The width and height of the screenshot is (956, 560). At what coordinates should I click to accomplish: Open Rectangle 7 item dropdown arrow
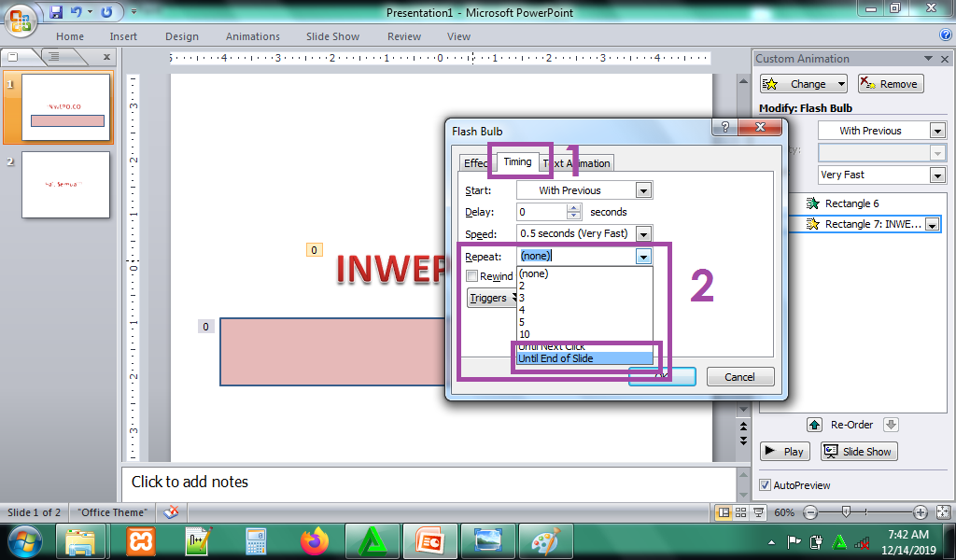point(933,225)
